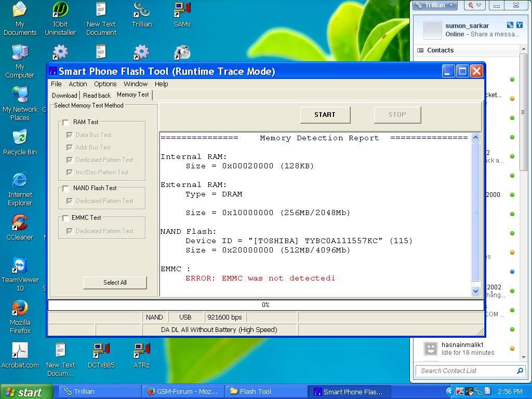Open My Documents desktop icon
Viewport: 532px width, 399px height.
click(20, 19)
